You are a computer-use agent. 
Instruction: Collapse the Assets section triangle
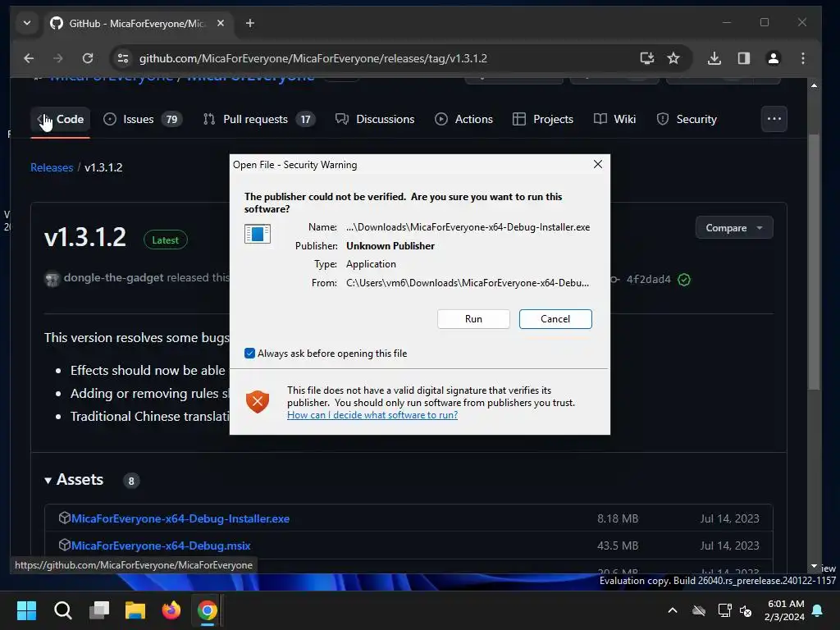[48, 481]
